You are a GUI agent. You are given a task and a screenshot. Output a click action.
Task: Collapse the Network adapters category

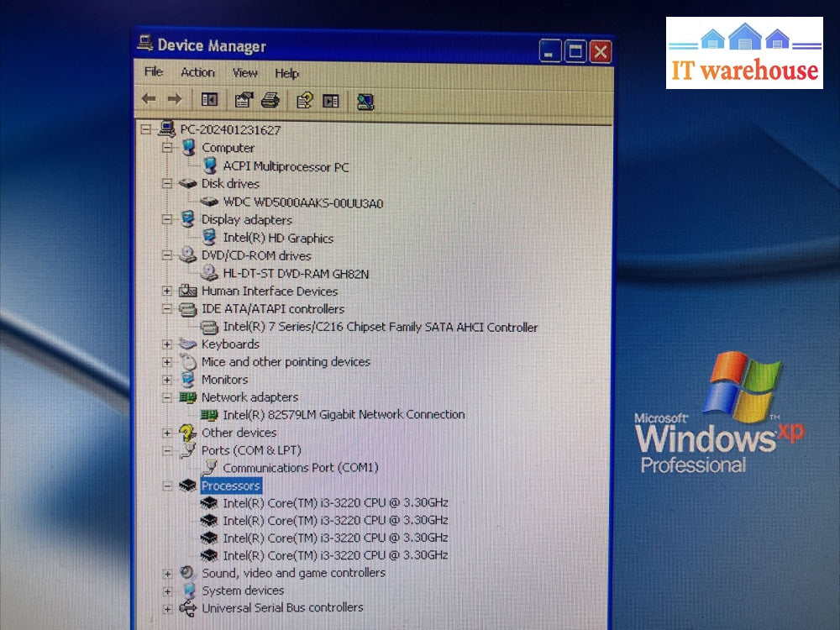[x=167, y=397]
